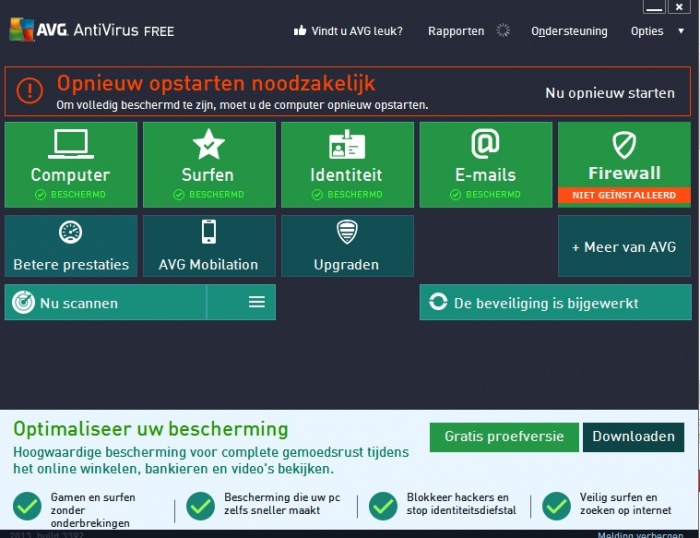
Task: Click checkmark beside Blokkeer hackers
Action: (x=383, y=506)
